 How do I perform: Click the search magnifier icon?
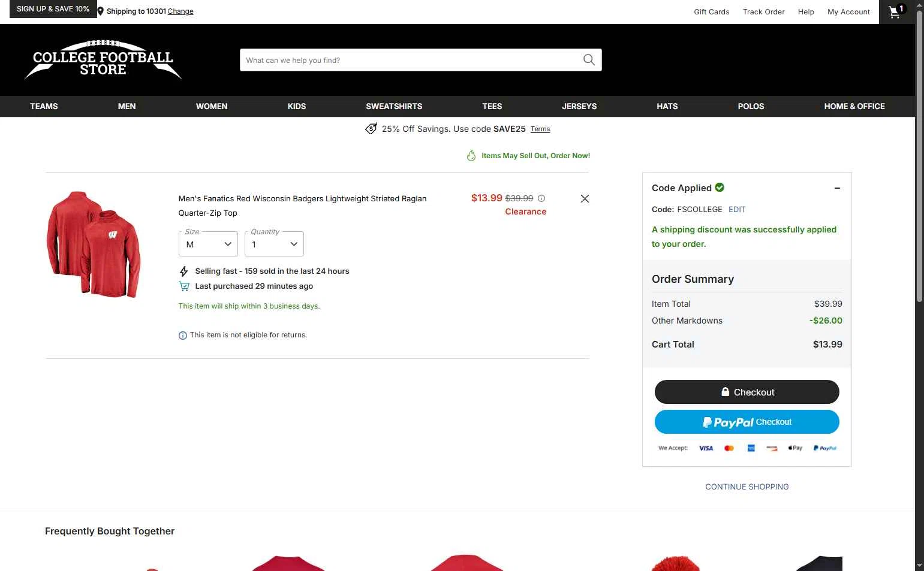pyautogui.click(x=589, y=60)
